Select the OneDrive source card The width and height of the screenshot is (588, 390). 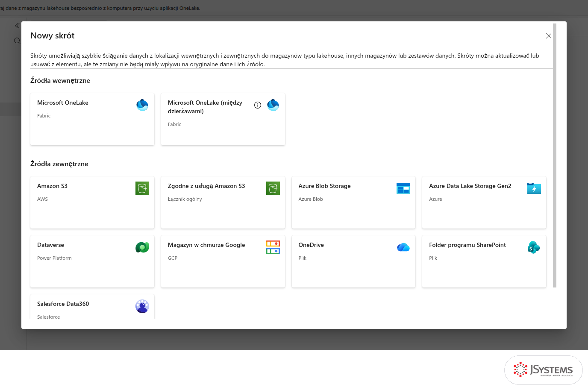coord(353,261)
